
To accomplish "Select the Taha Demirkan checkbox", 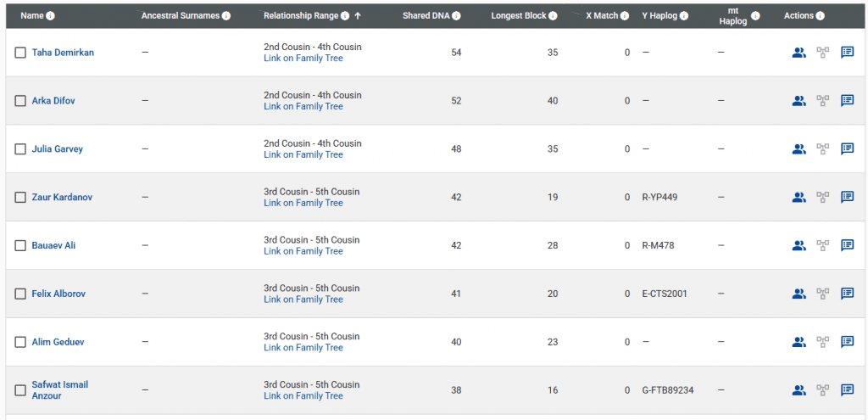I will [20, 53].
